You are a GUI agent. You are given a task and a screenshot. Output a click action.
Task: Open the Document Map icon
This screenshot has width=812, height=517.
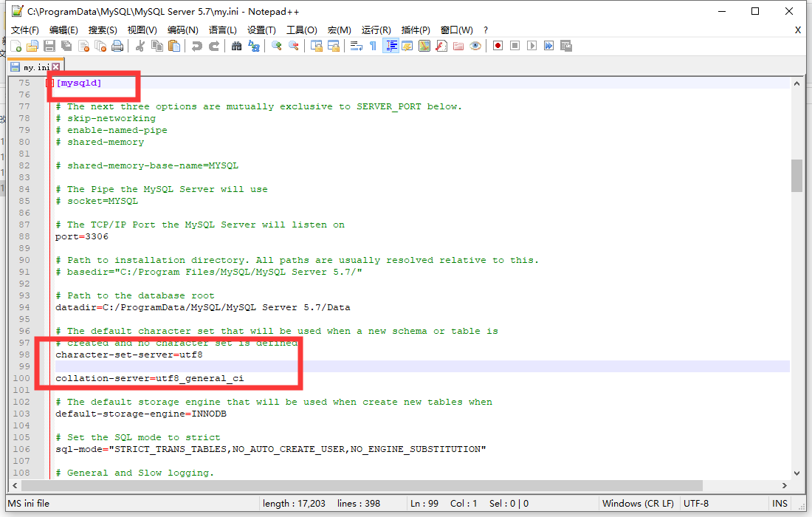point(424,46)
